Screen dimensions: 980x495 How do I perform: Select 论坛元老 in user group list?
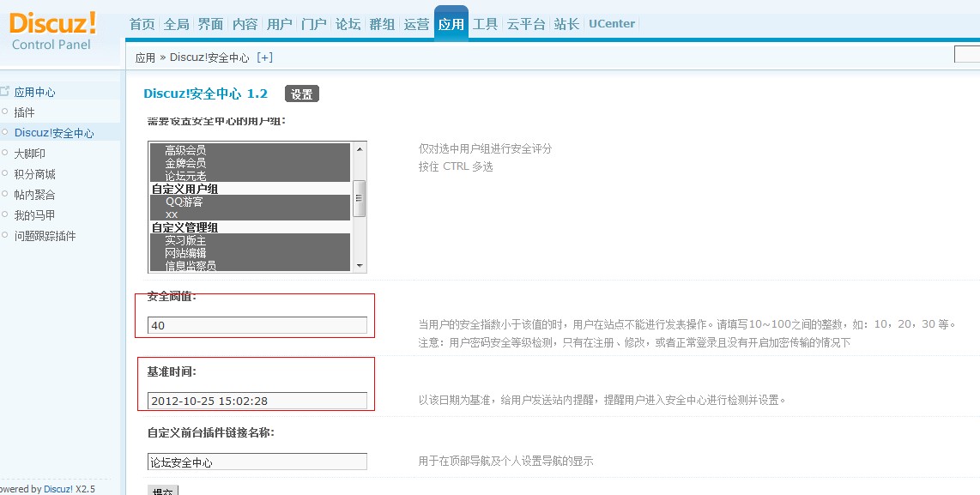tap(250, 176)
